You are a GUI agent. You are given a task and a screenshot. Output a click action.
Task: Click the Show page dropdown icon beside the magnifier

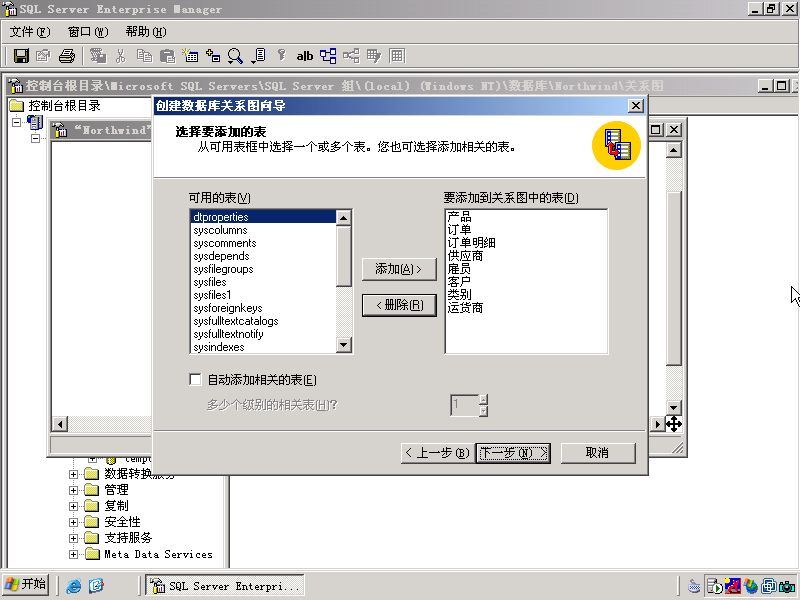(x=258, y=56)
